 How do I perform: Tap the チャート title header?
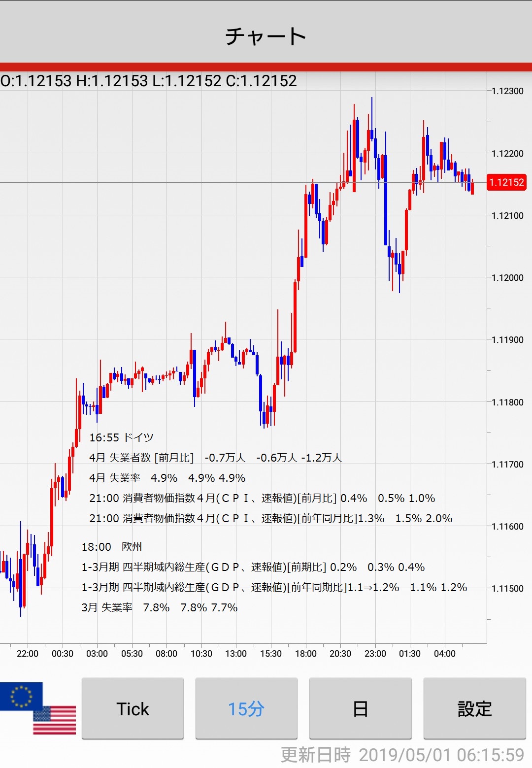point(266,36)
